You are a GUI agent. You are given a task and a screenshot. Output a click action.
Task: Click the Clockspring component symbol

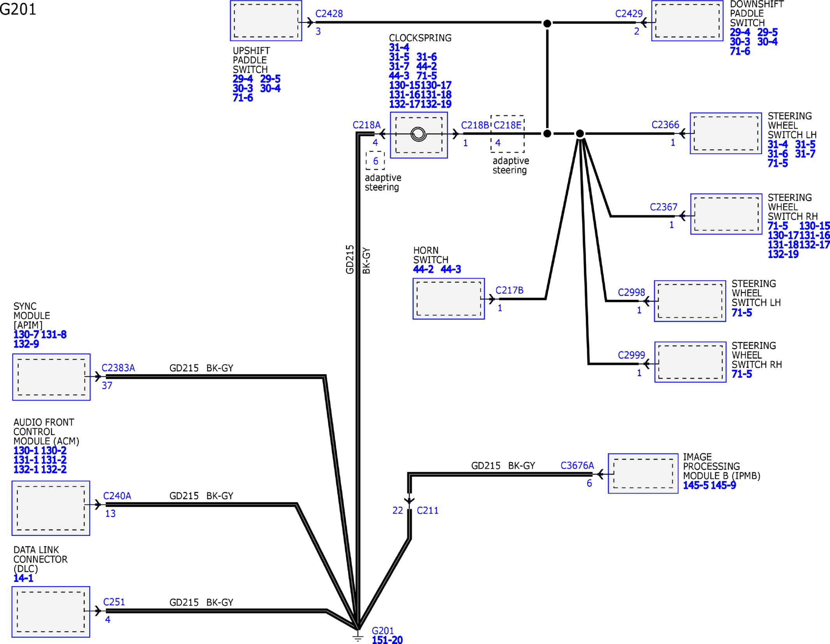tap(419, 135)
